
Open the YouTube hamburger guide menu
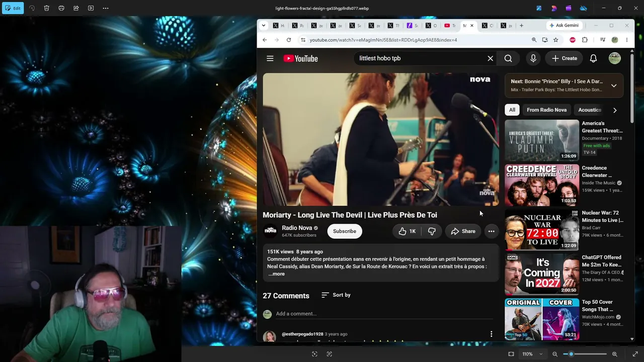tap(270, 58)
